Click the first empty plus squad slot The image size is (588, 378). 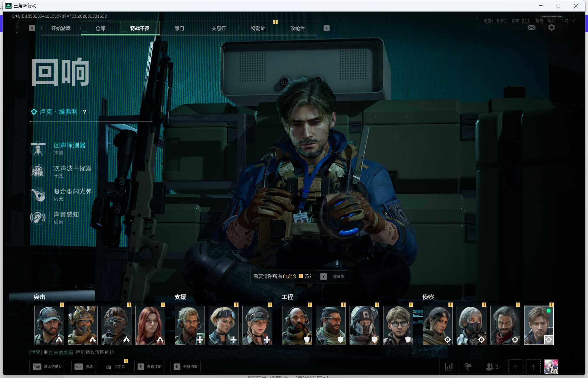click(515, 367)
